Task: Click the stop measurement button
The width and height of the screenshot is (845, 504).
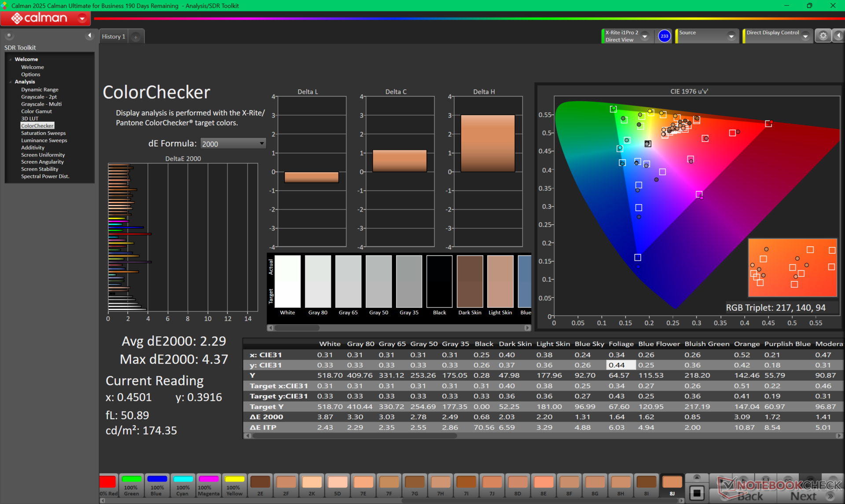Action: [697, 493]
